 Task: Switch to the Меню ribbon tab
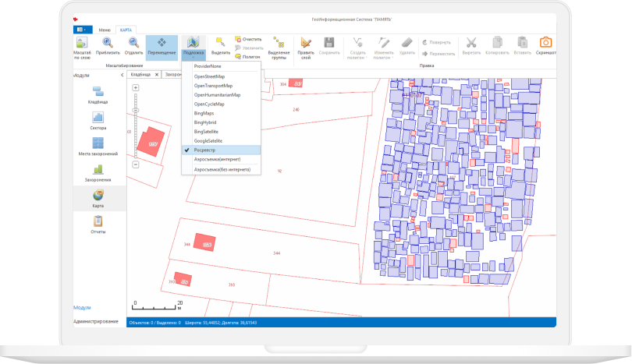coord(105,30)
